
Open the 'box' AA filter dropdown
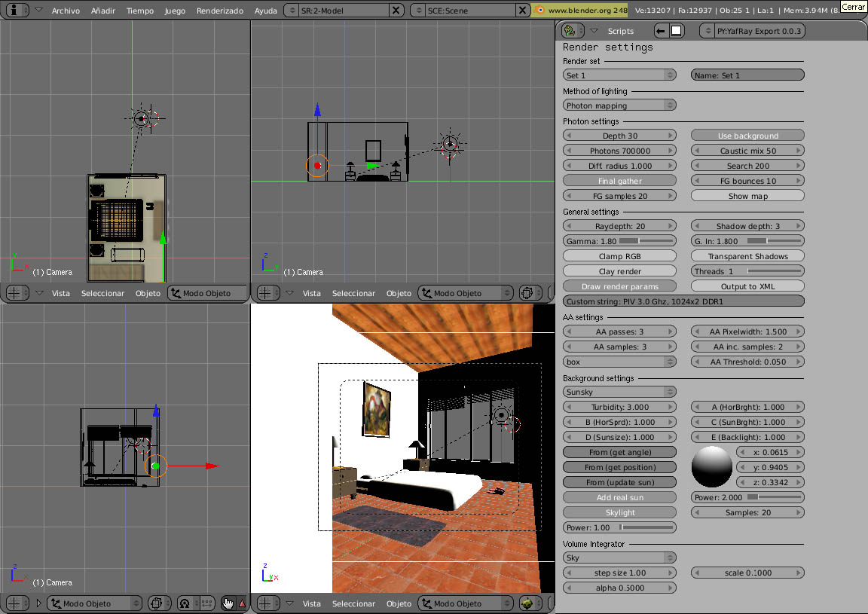click(x=619, y=362)
